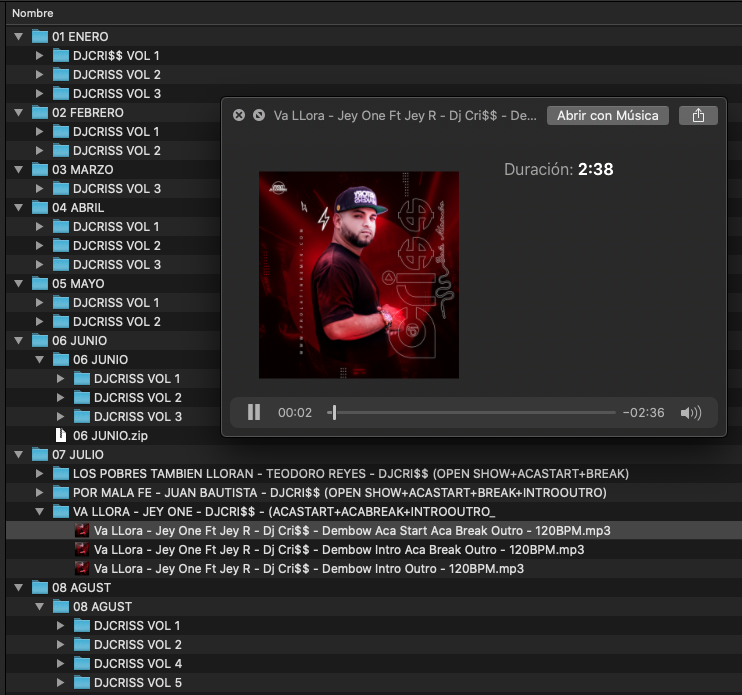This screenshot has height=695, width=742.
Task: Collapse the 08 AGUST top-level folder
Action: [19, 588]
